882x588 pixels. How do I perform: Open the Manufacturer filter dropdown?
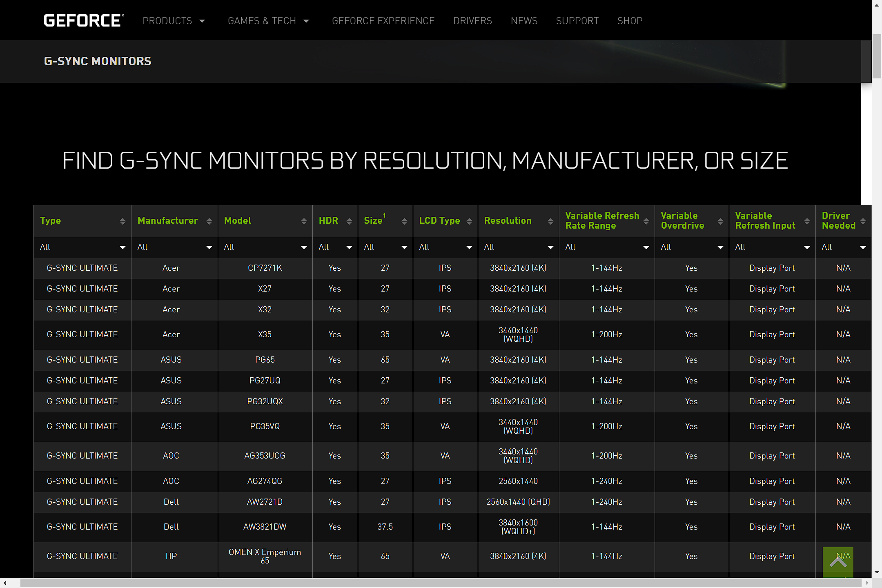click(x=174, y=247)
